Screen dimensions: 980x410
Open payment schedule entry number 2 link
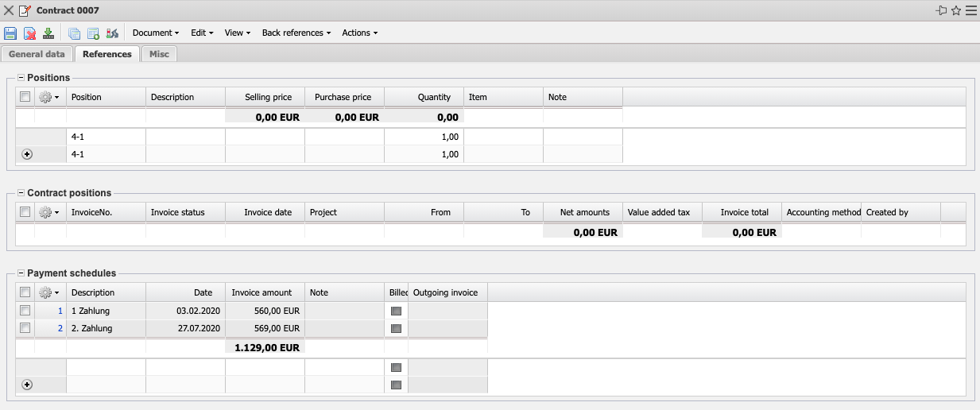pyautogui.click(x=60, y=328)
